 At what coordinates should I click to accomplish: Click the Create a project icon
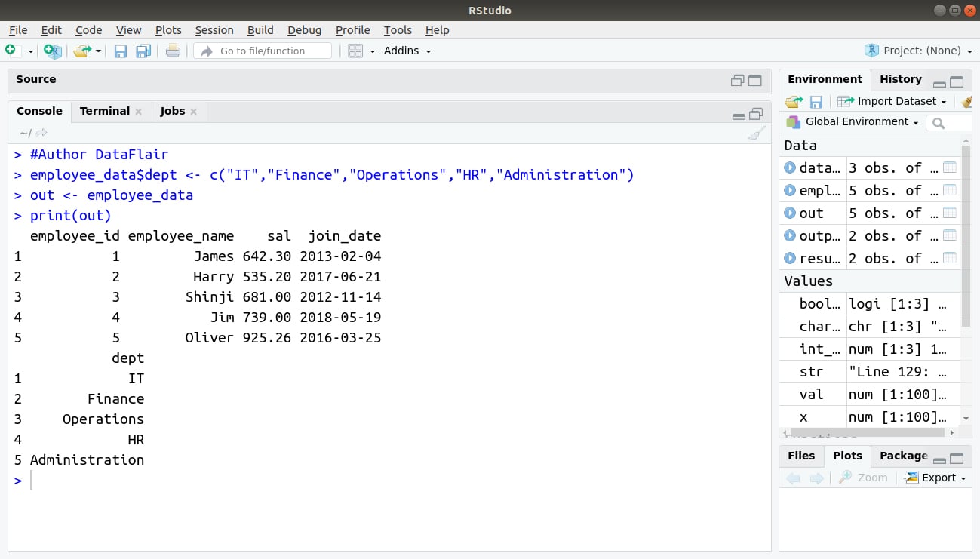click(x=52, y=51)
